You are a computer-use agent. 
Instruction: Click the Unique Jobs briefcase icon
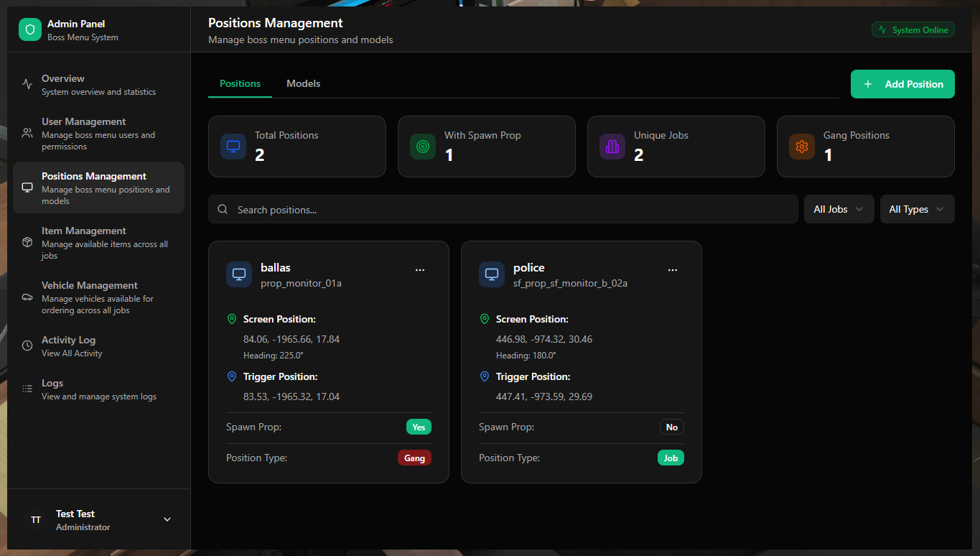click(612, 147)
